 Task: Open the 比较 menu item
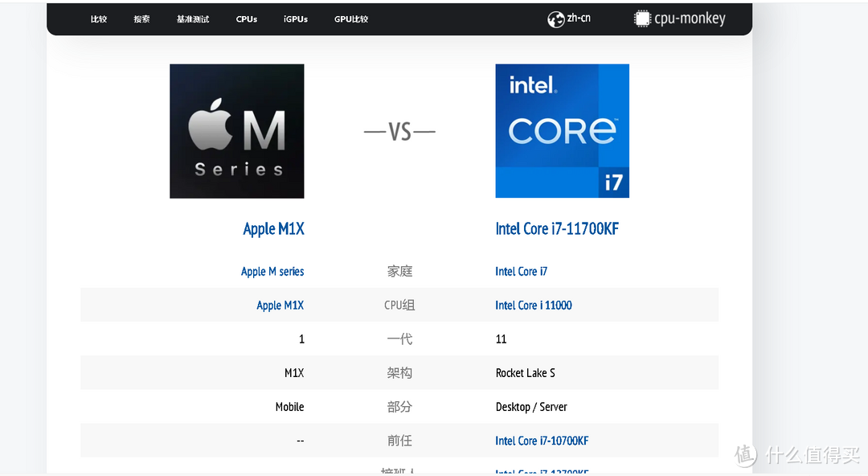click(99, 18)
